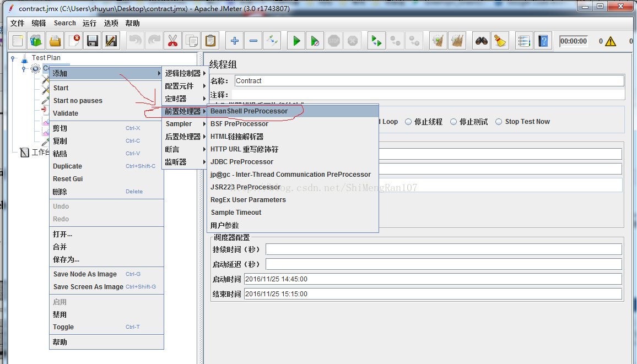Image resolution: width=637 pixels, height=364 pixels.
Task: Select the Test Plan tree node
Action: [x=46, y=58]
